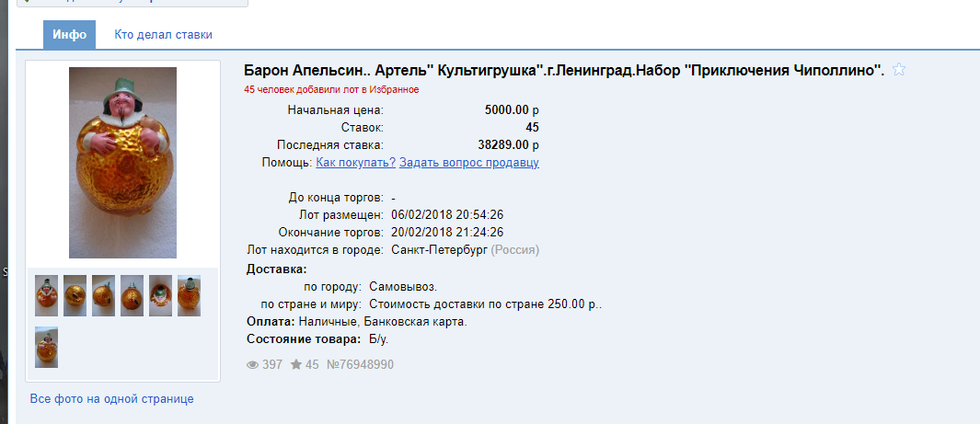The width and height of the screenshot is (980, 424).
Task: Select the fifth thumbnail in top row
Action: (161, 295)
